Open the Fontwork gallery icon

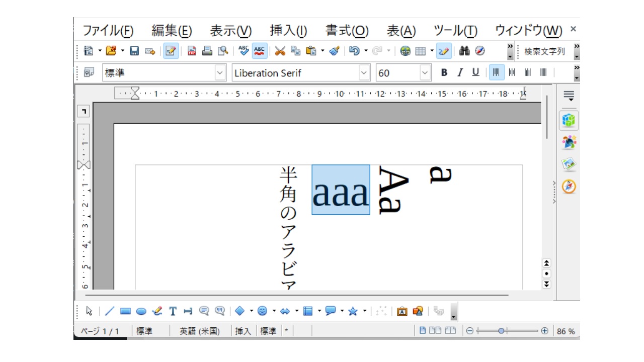[x=403, y=312]
